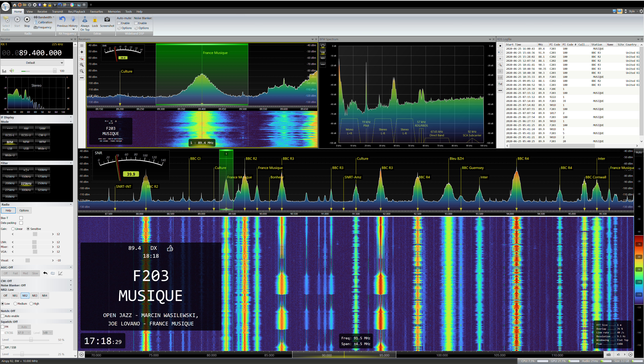The width and height of the screenshot is (644, 364).
Task: Select the WFM mode button
Action: (x=42, y=142)
